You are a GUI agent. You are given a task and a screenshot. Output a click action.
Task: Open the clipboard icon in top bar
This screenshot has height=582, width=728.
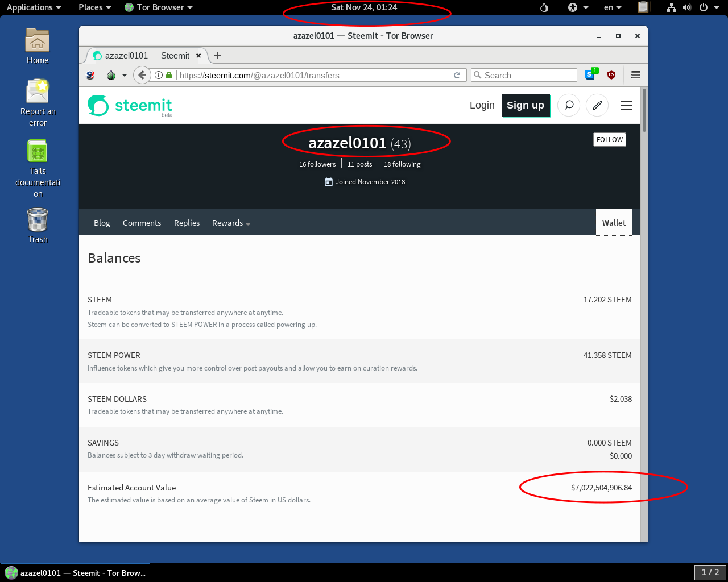(643, 7)
